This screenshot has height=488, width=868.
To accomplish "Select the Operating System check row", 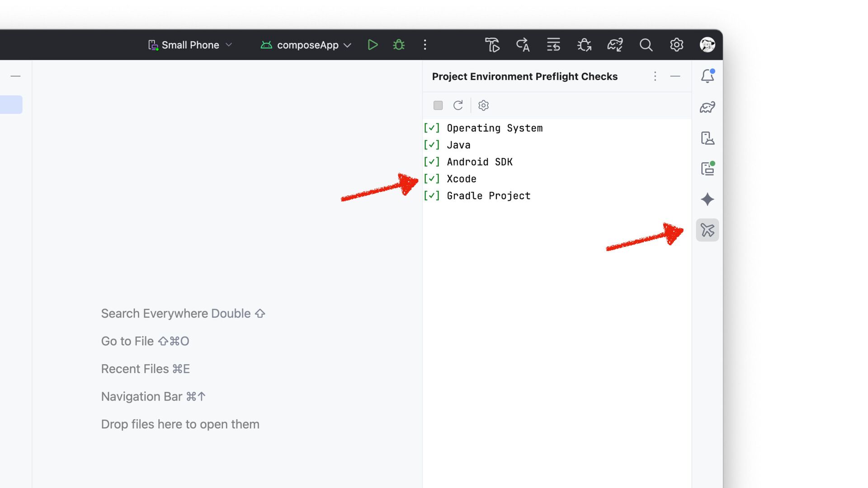I will [557, 128].
